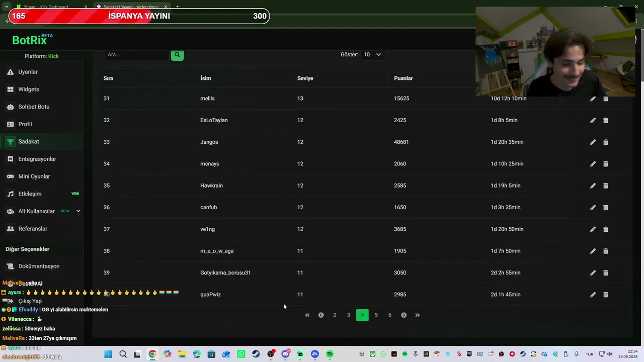This screenshot has height=362, width=644.
Task: Click the 48681 points value
Action: 401,142
